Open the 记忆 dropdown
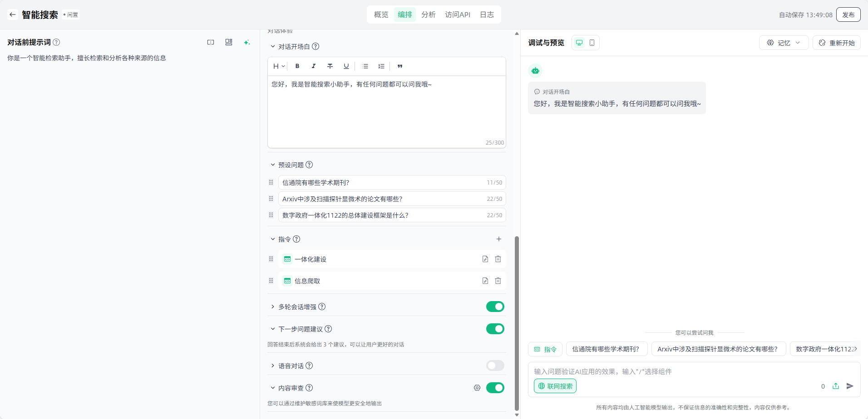 click(784, 43)
